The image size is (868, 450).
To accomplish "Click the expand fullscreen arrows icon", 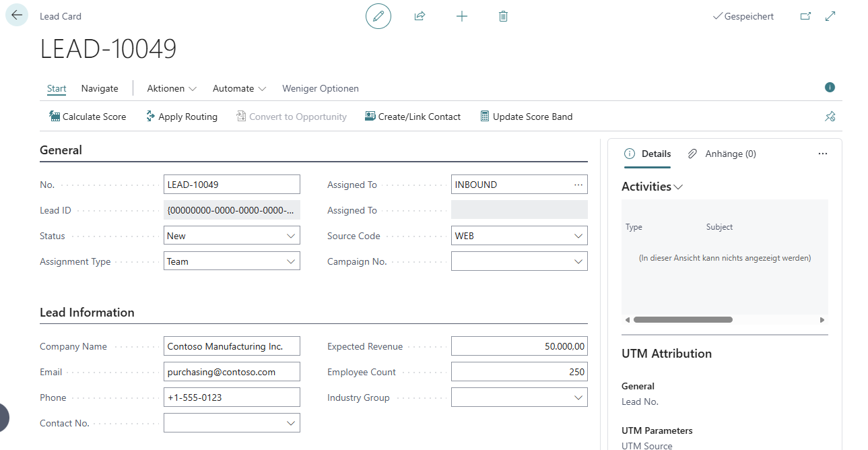I will (830, 16).
